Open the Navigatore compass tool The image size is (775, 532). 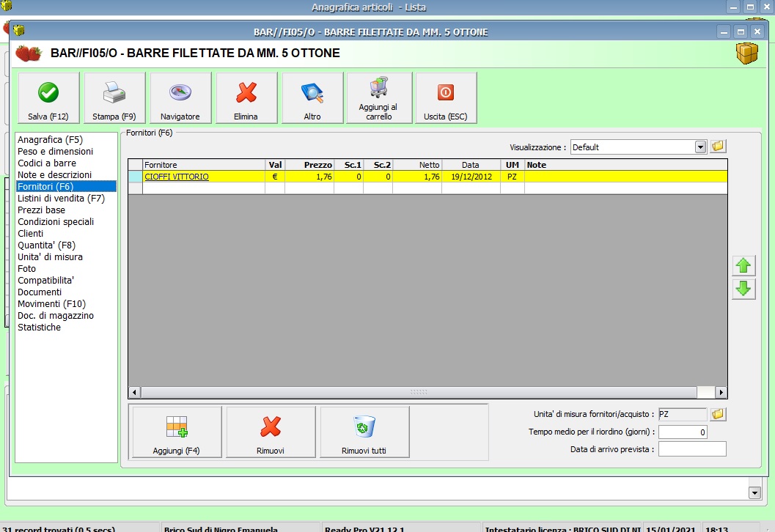tap(180, 97)
